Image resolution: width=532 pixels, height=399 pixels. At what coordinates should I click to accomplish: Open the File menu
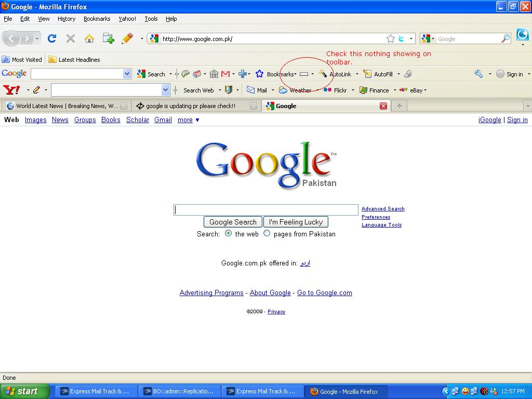tap(8, 19)
